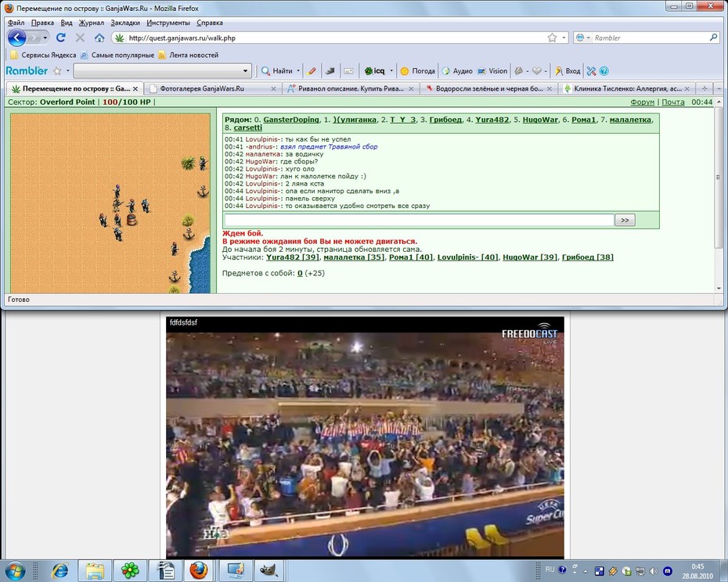The height and width of the screenshot is (582, 728).
Task: Open Самые популярные bookmark
Action: pos(117,55)
